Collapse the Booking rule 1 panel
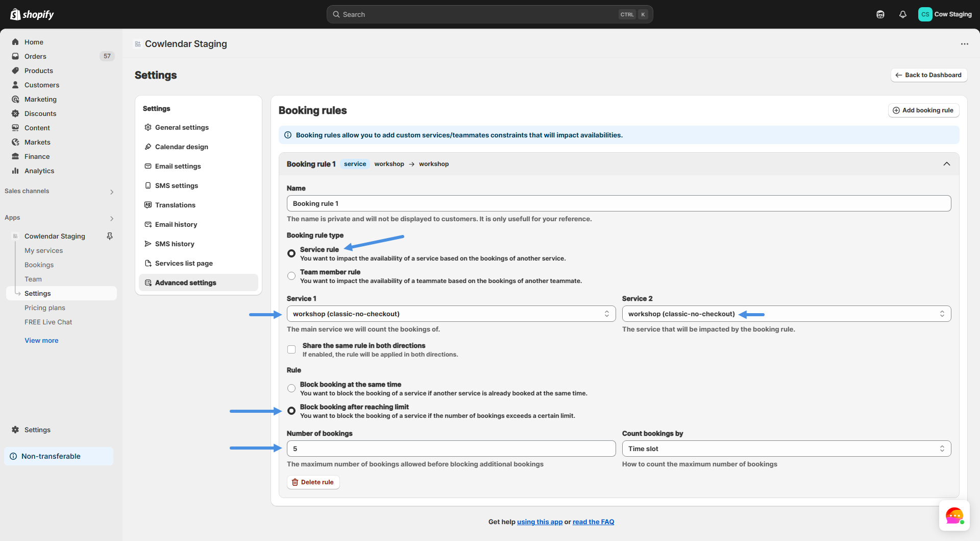 (946, 164)
